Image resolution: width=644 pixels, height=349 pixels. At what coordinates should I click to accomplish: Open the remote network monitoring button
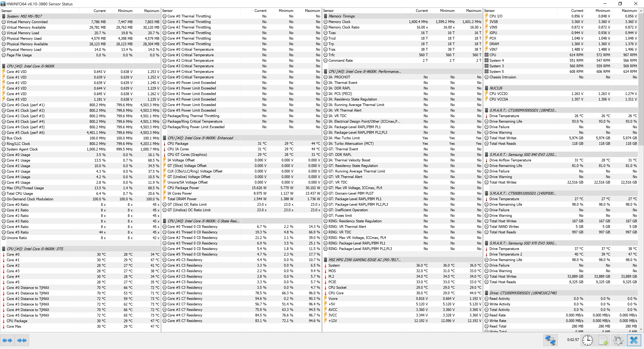pos(550,340)
